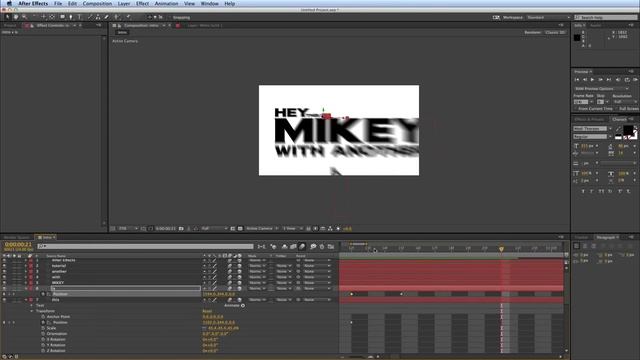Toggle the Full Screen checkbox

click(x=617, y=109)
